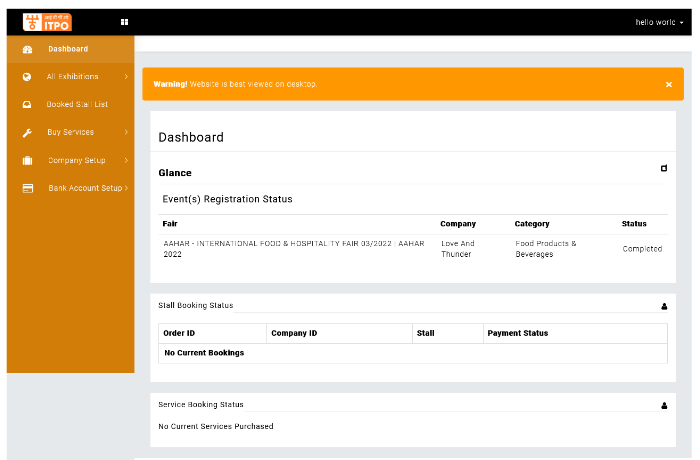Expand the All Exhibitions chevron
Image resolution: width=700 pixels, height=460 pixels.
(126, 77)
